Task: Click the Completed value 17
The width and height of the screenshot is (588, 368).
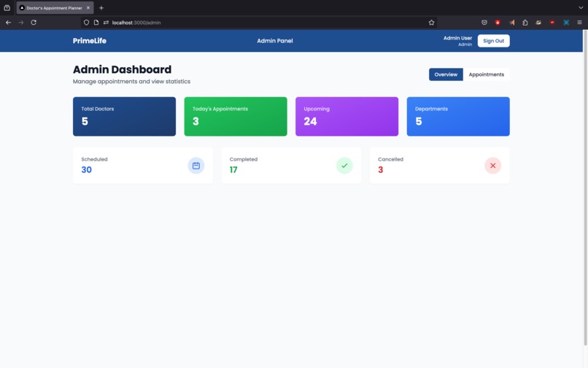Action: tap(233, 169)
